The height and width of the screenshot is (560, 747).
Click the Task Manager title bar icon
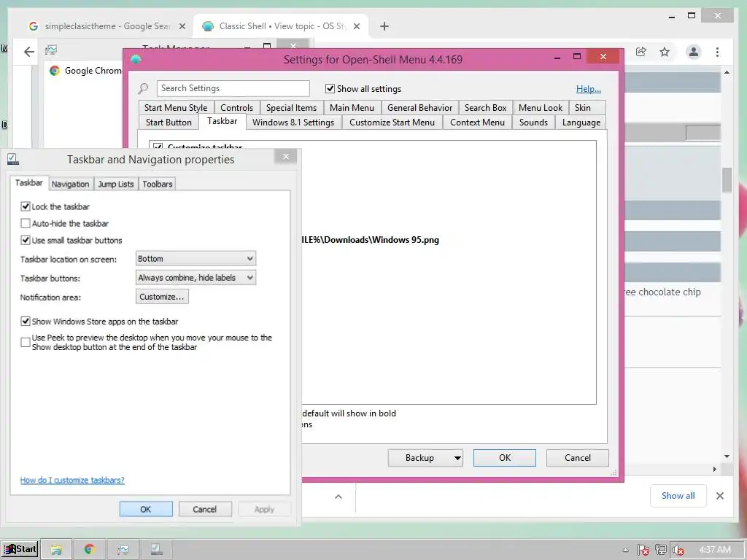tap(51, 50)
